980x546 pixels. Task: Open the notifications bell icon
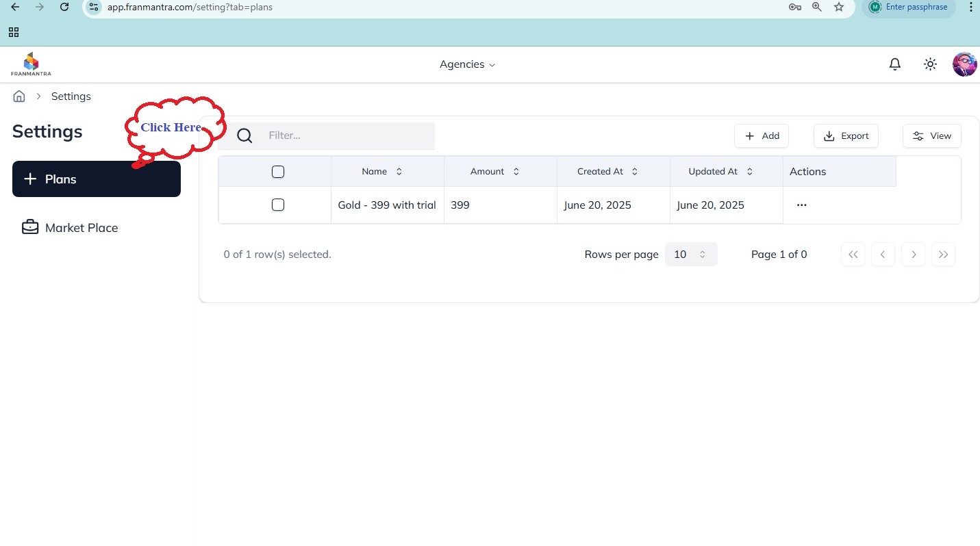(894, 64)
